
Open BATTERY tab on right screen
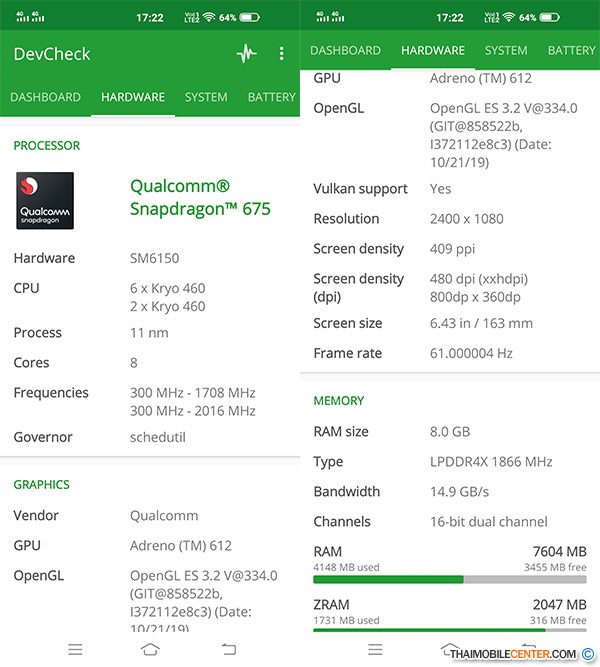click(572, 51)
